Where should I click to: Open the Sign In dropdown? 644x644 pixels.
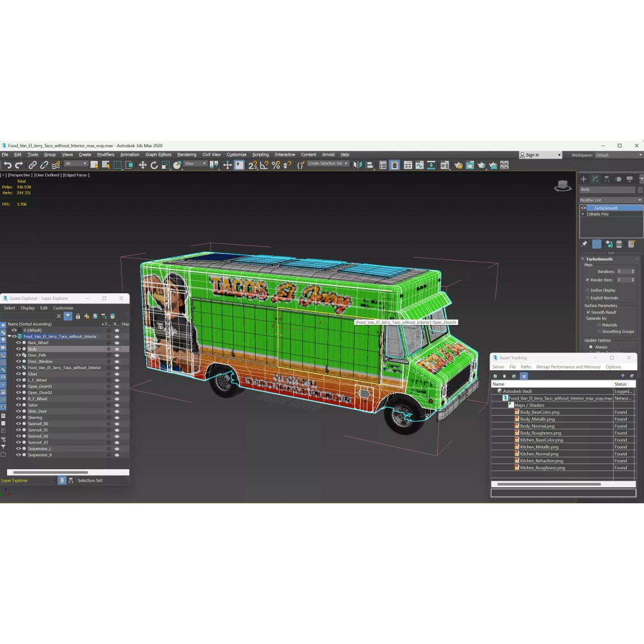coord(540,155)
